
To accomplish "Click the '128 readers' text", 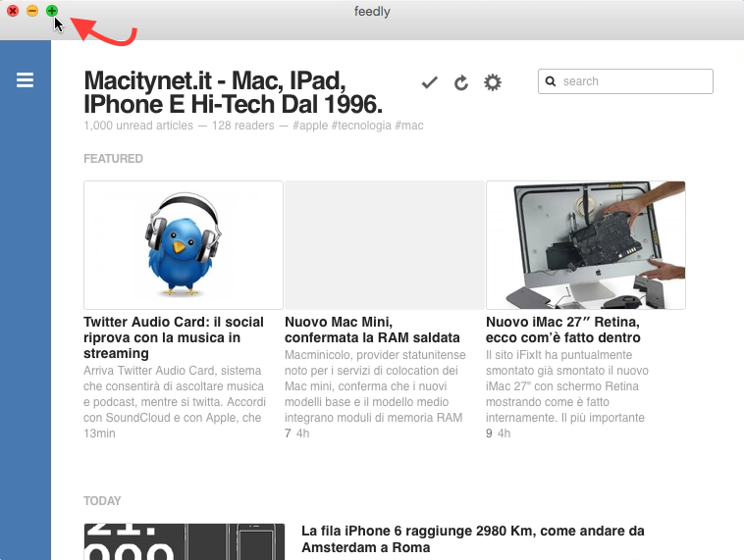I will [x=243, y=126].
